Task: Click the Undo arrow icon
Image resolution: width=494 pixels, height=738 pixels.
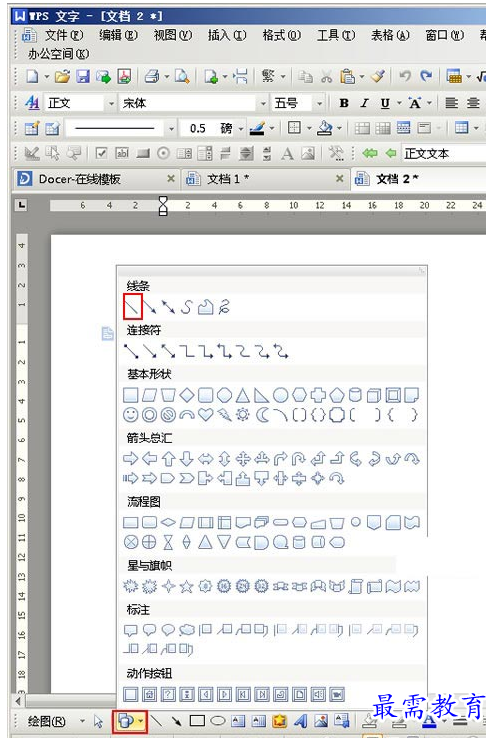Action: (x=405, y=76)
